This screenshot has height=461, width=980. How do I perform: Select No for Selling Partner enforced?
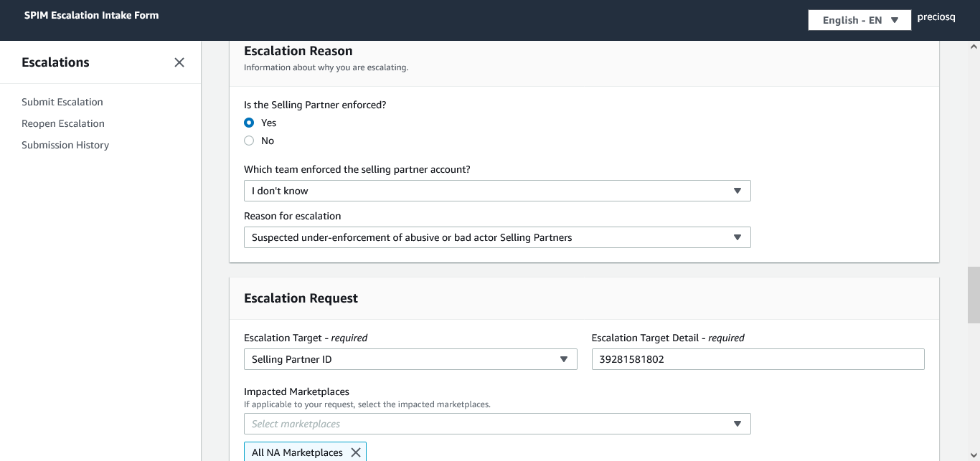(x=249, y=141)
